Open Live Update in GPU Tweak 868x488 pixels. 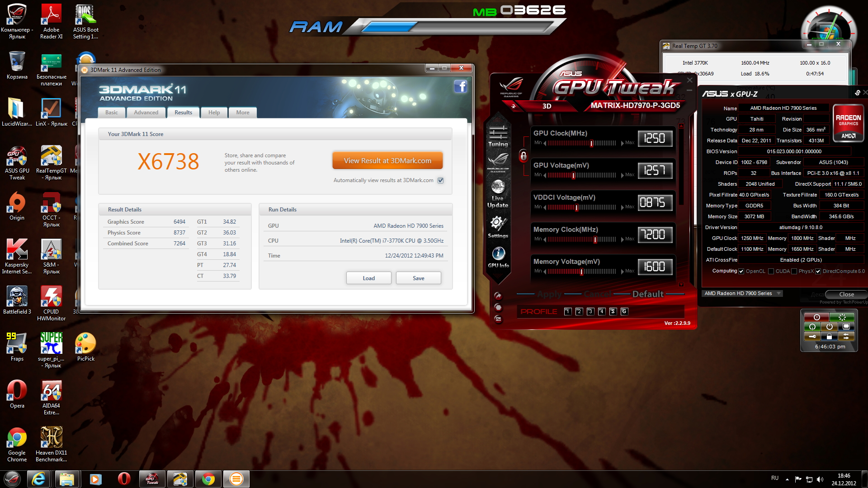pyautogui.click(x=498, y=194)
